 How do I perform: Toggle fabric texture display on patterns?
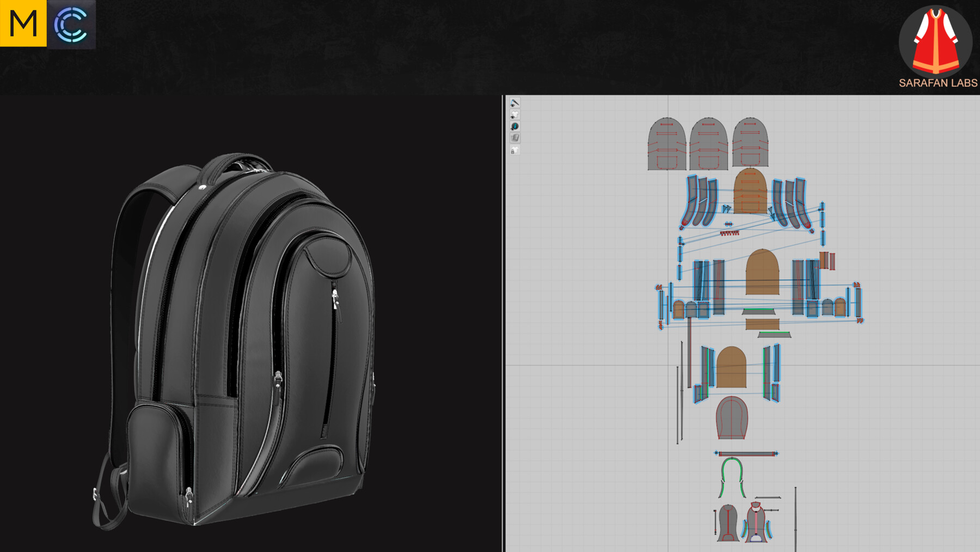pyautogui.click(x=514, y=137)
